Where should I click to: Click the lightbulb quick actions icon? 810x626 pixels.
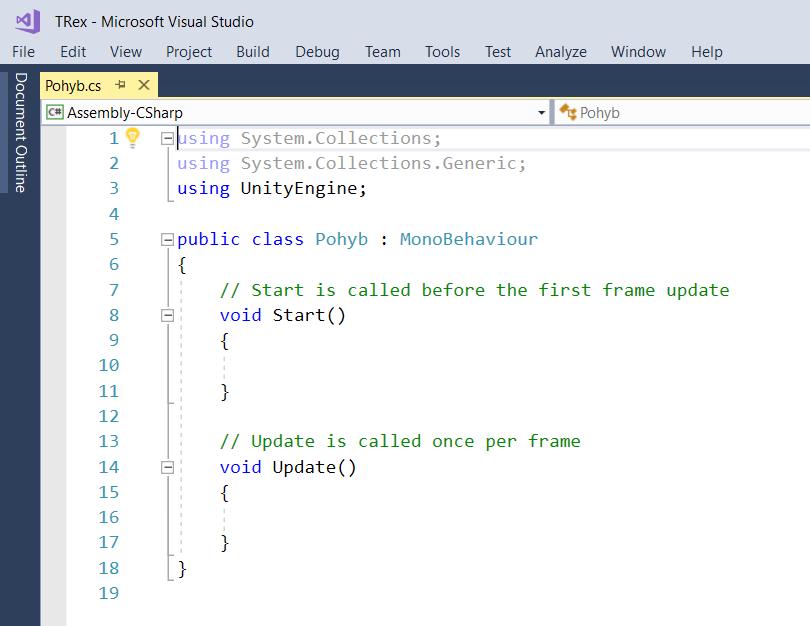(133, 138)
